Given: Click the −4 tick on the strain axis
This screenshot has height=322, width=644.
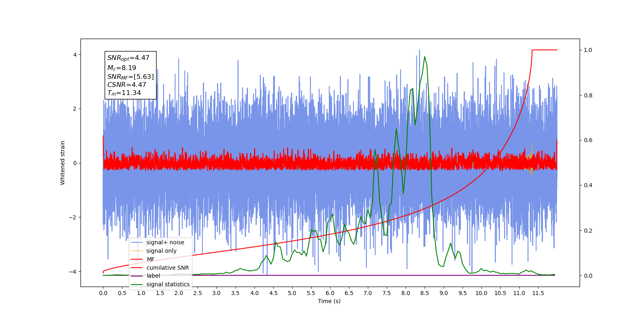Looking at the screenshot, I should coord(73,272).
